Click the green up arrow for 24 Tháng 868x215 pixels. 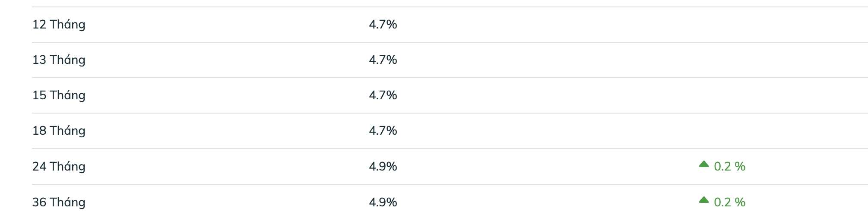point(704,164)
